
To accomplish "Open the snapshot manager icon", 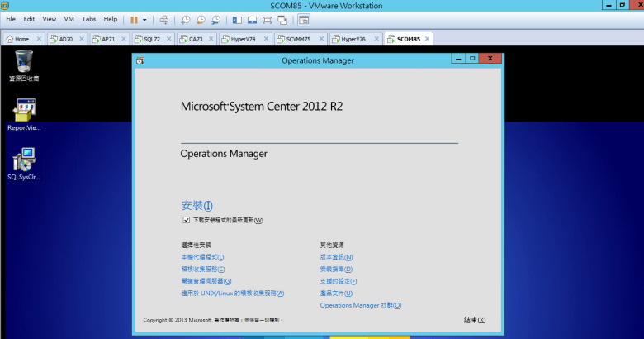I will (x=216, y=19).
